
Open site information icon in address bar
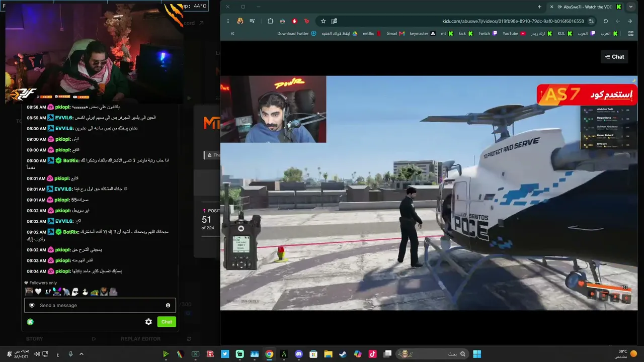(x=591, y=21)
